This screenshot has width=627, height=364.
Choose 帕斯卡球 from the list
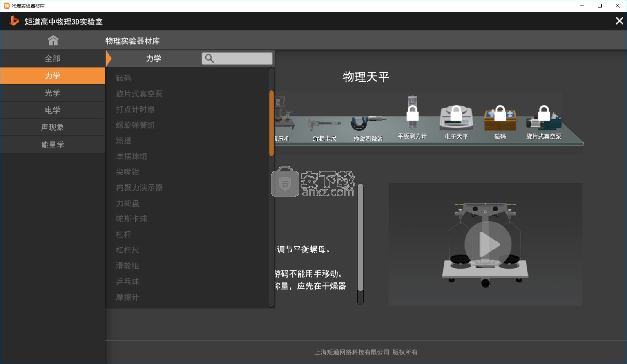point(131,219)
